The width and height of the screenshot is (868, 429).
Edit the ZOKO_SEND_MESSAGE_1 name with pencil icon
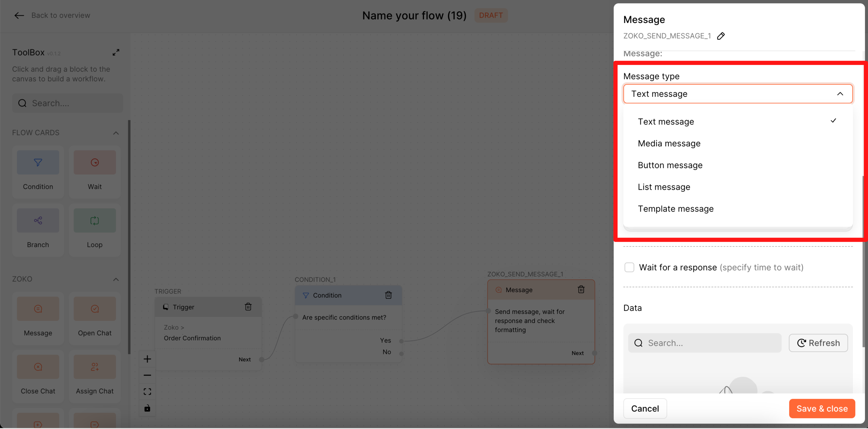coord(721,36)
